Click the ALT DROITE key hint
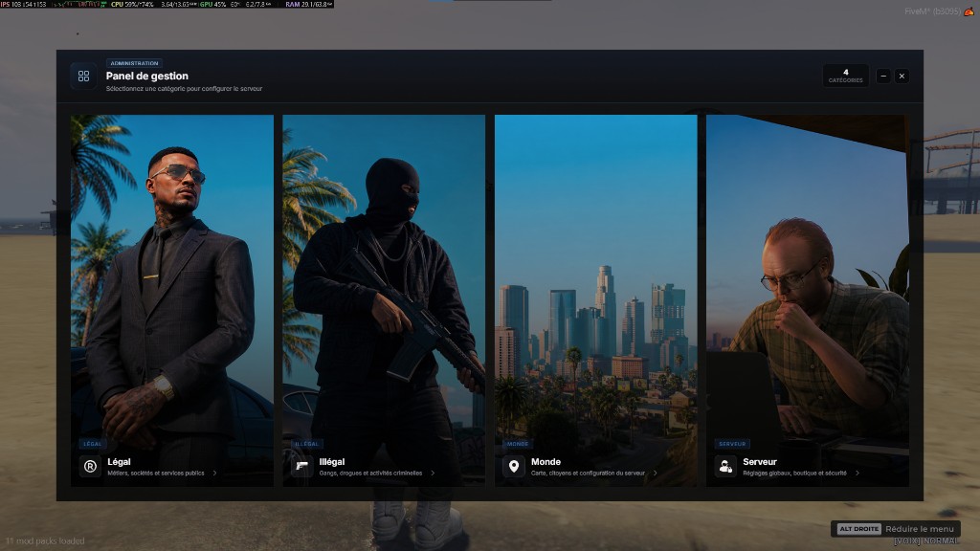Viewport: 980px width, 551px height. [858, 528]
